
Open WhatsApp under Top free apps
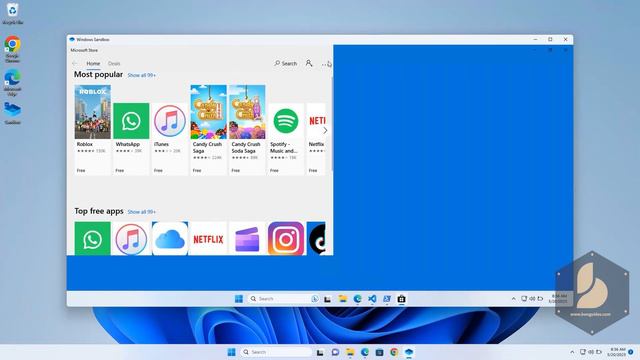coord(93,239)
